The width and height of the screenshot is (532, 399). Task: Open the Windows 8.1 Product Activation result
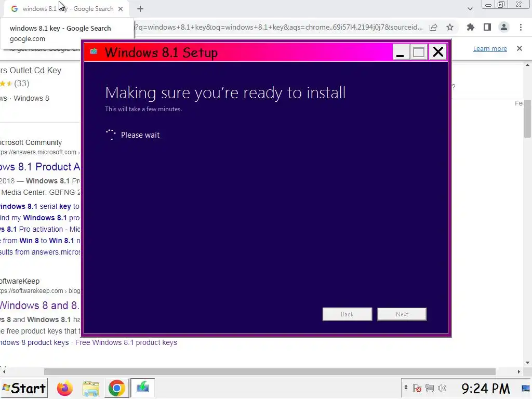point(40,167)
